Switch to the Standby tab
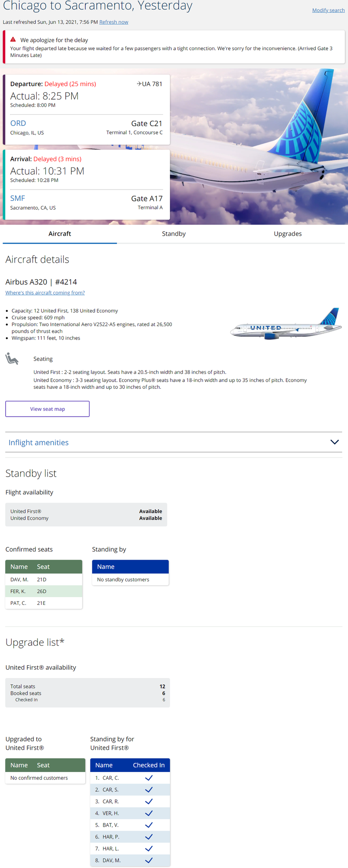Viewport: 348px width, 868px height. click(x=174, y=234)
